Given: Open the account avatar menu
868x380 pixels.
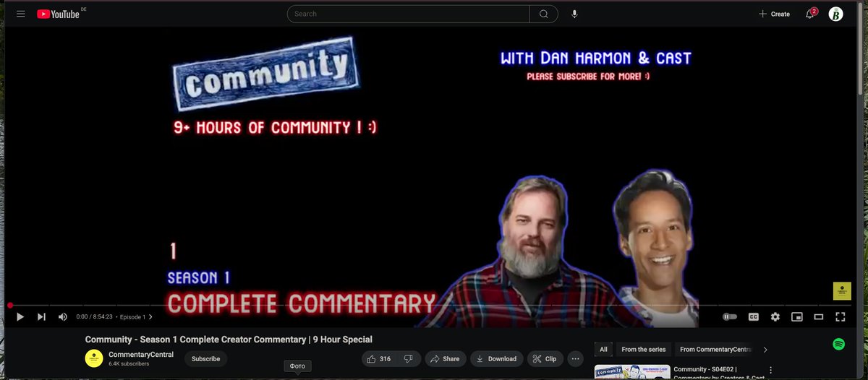Looking at the screenshot, I should coord(835,14).
